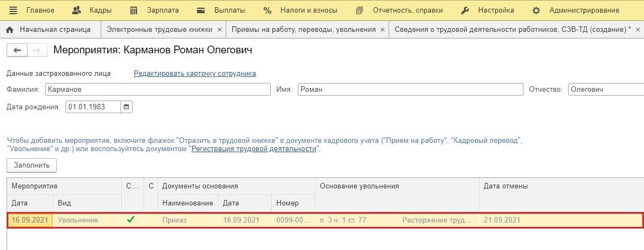Select the 16.09.2021 event date cell

(x=30, y=220)
